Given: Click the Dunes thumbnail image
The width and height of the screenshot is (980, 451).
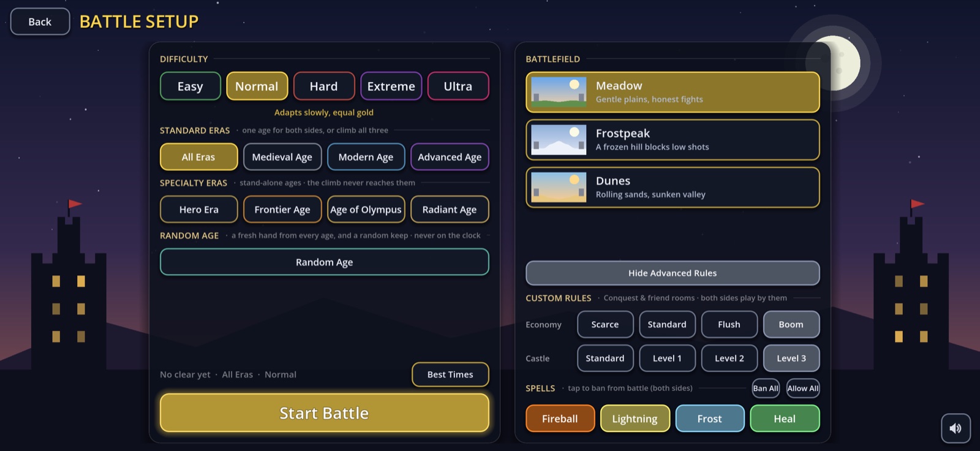Looking at the screenshot, I should coord(559,188).
